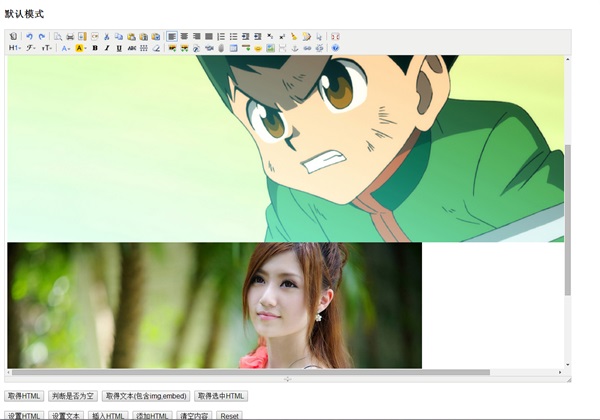Insert a code block
This screenshot has height=420, width=600.
(95, 36)
